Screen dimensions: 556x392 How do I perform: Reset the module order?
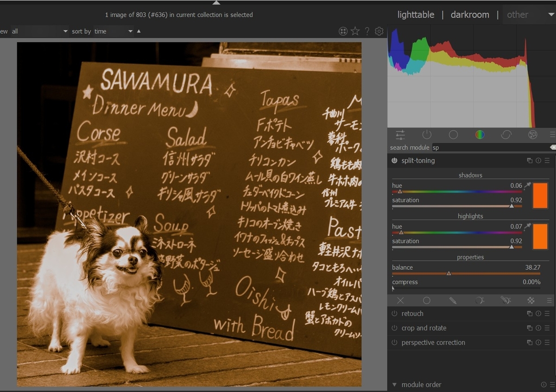pos(543,385)
